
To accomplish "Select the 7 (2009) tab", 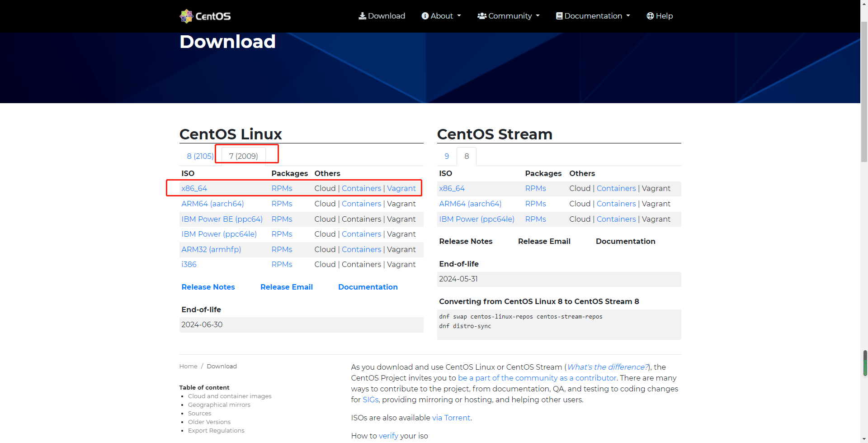I will click(x=243, y=157).
